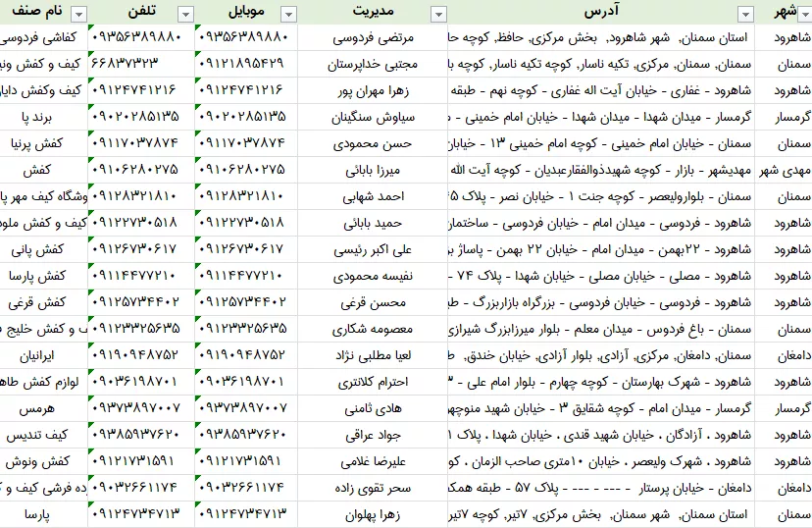Select the cell لعیا مطلبی نژاد
The height and width of the screenshot is (528, 812).
[x=373, y=355]
